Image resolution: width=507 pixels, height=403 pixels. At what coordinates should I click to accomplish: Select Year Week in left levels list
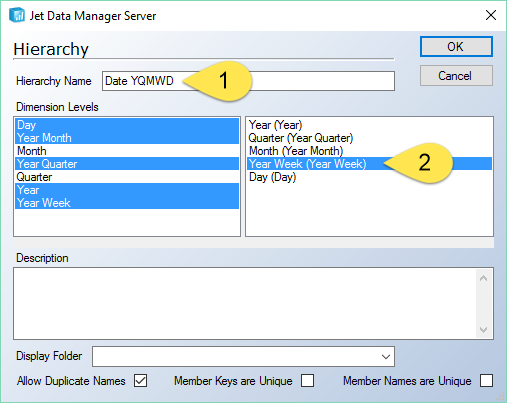127,203
